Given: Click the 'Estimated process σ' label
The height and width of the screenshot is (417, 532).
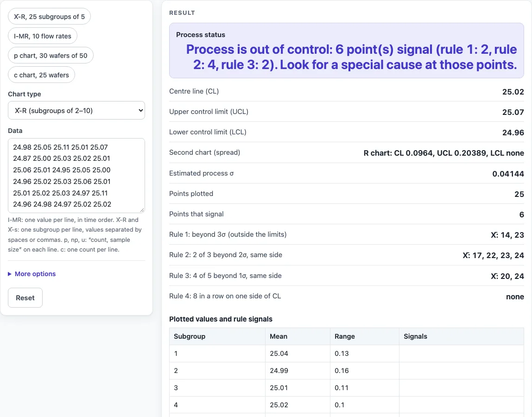Looking at the screenshot, I should click(x=202, y=173).
